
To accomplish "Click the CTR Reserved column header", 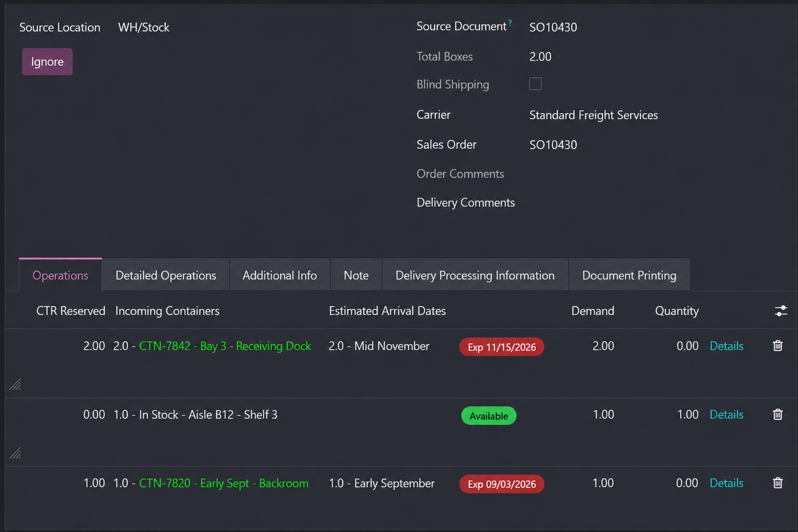I will point(71,311).
